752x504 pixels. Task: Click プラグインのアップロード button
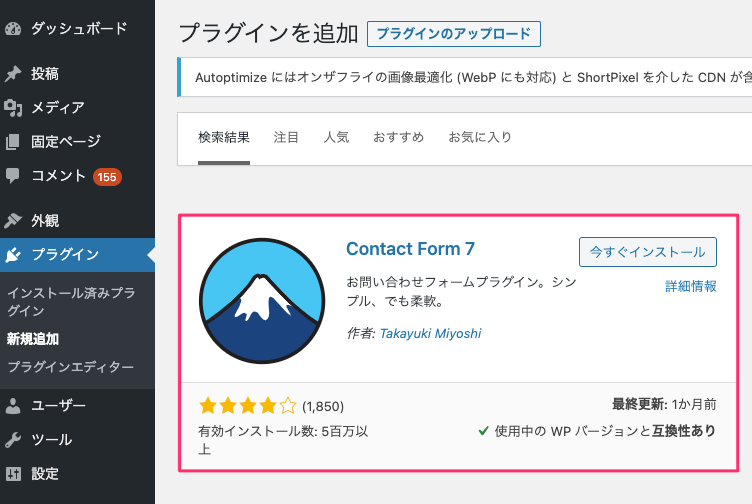pyautogui.click(x=454, y=34)
